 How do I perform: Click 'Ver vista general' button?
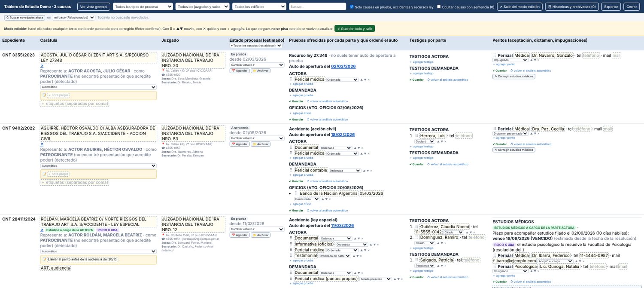94,7
